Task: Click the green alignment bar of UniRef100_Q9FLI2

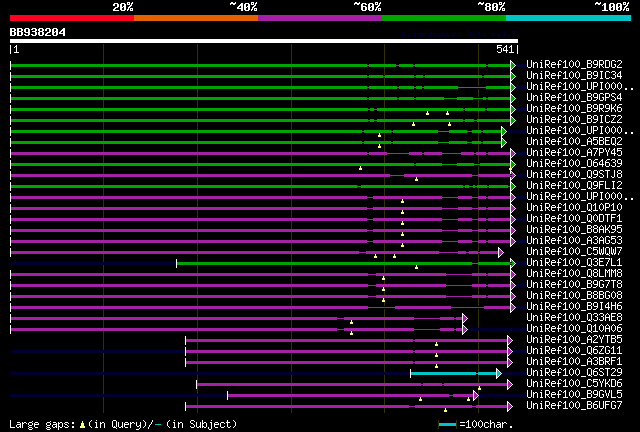Action: [x=260, y=187]
